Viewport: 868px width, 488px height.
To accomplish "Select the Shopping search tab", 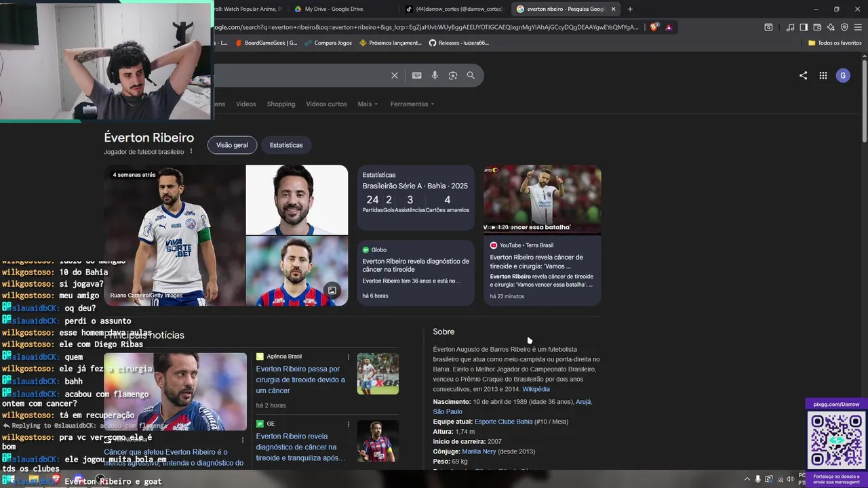I will (281, 104).
